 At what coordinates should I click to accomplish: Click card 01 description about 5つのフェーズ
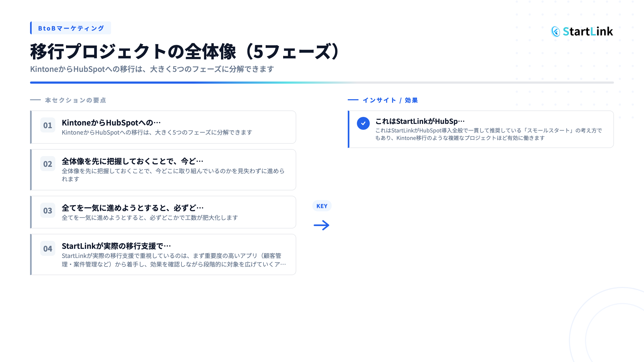tap(157, 132)
